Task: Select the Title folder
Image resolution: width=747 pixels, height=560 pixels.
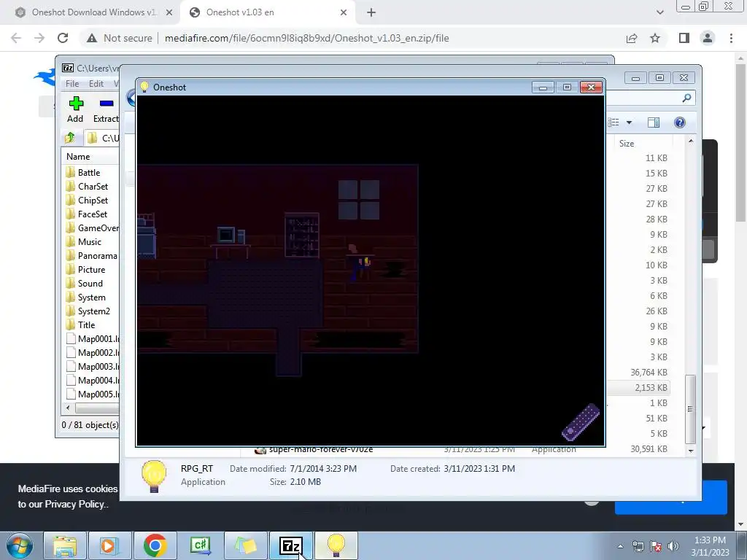Action: click(86, 324)
